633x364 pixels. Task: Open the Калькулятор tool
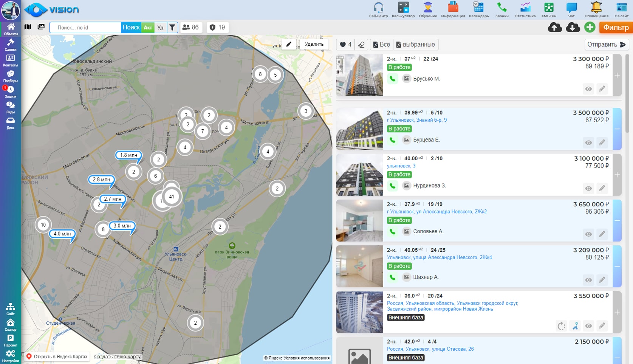coord(403,8)
